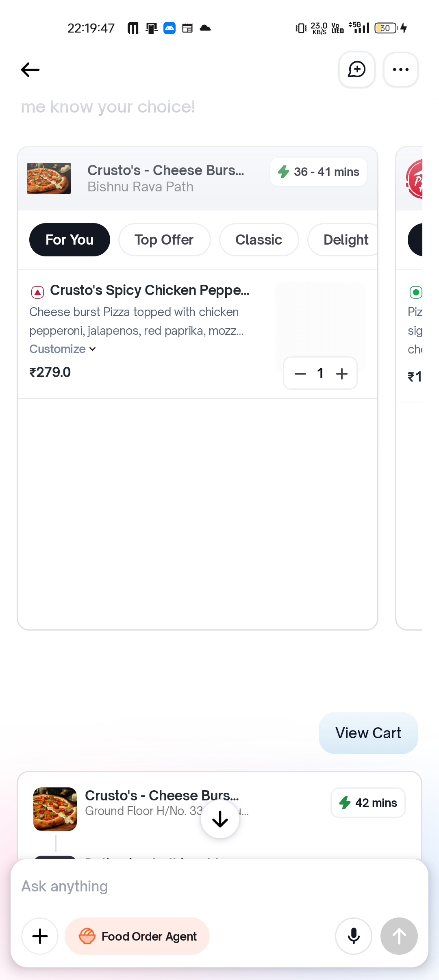Open Crusto's restaurant pizza thumbnail in header
The image size is (439, 980).
point(49,178)
